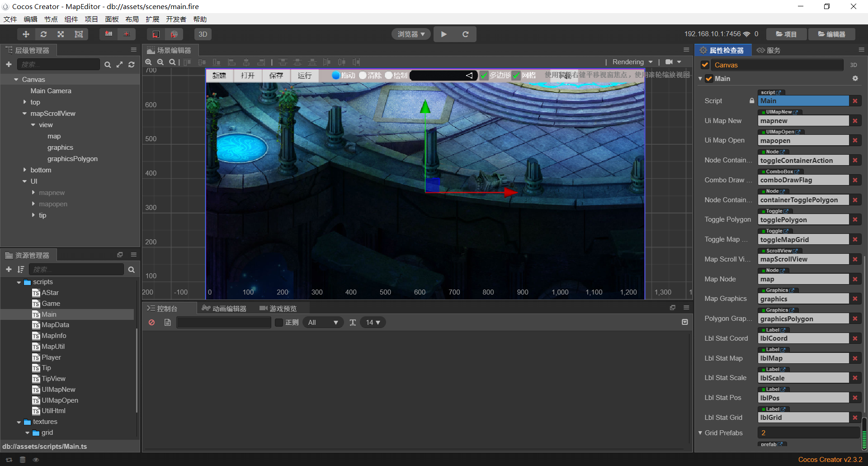This screenshot has width=868, height=466.
Task: Open console log level All dropdown
Action: click(x=323, y=323)
